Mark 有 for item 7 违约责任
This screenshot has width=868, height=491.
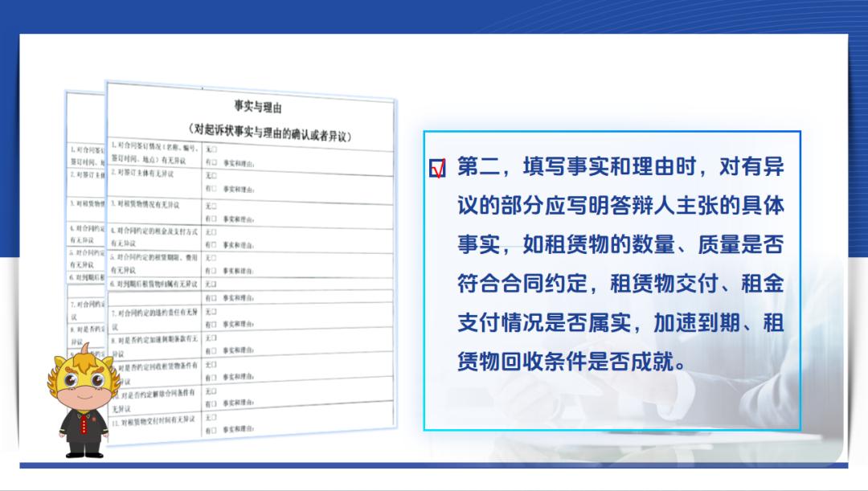pyautogui.click(x=213, y=324)
